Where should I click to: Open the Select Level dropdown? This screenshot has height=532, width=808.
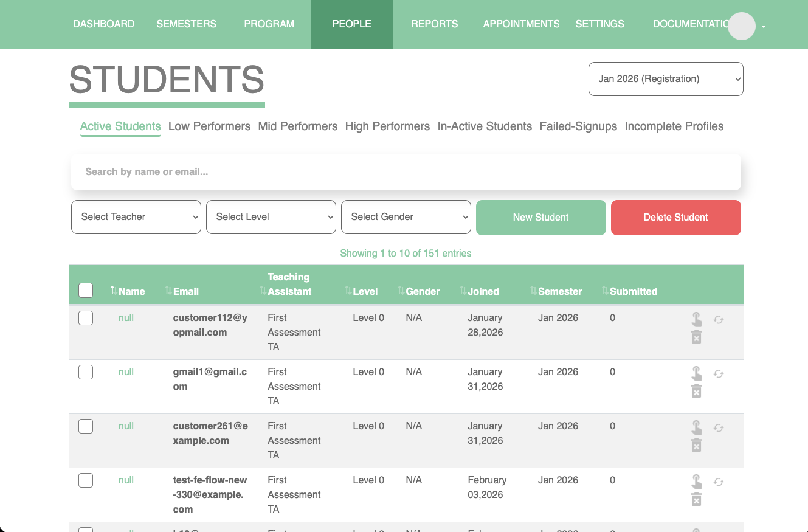pos(271,216)
